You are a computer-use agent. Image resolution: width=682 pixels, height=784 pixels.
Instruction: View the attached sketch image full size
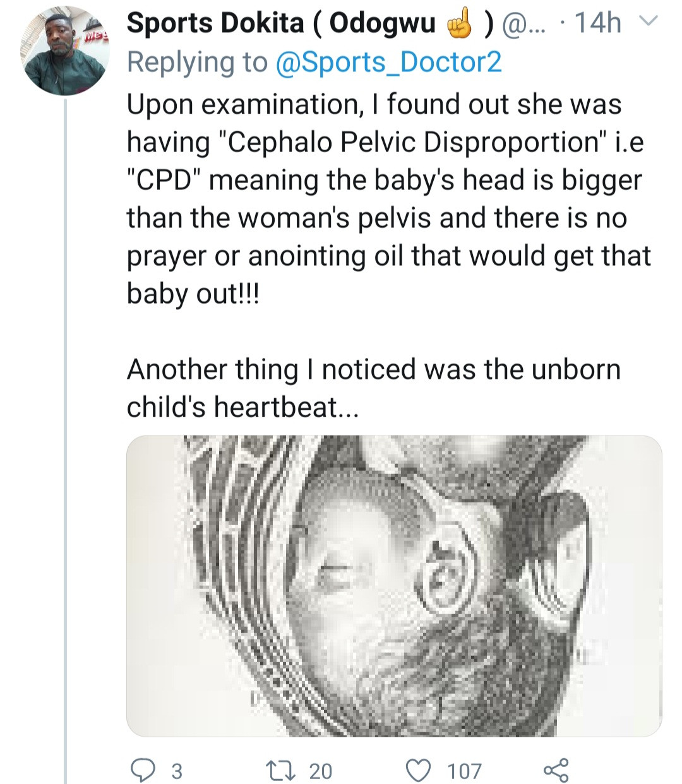tap(394, 586)
